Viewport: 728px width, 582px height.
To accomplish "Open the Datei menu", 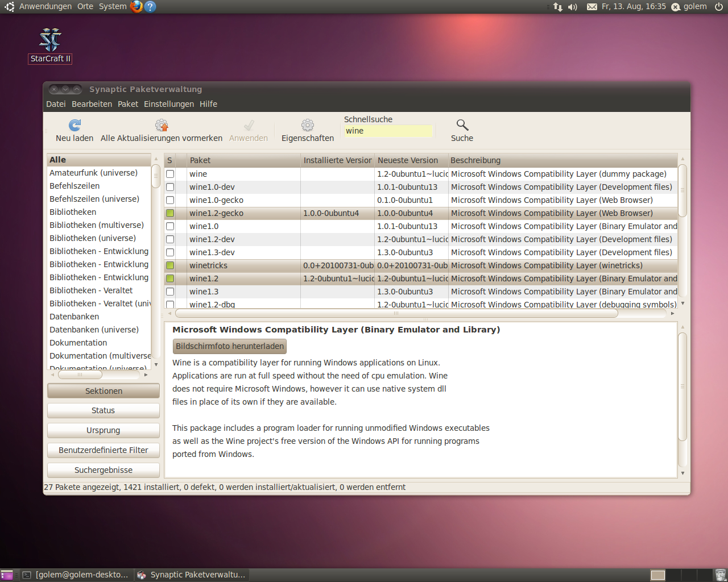I will click(56, 104).
